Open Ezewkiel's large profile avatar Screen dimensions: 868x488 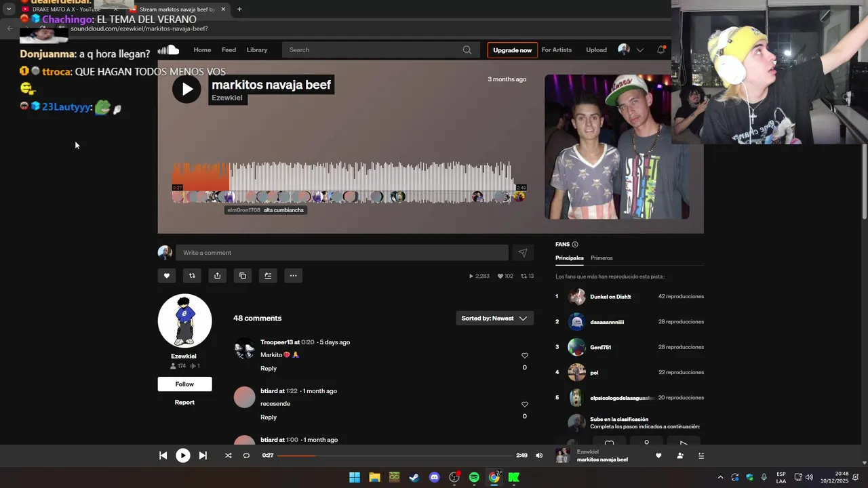pos(184,321)
